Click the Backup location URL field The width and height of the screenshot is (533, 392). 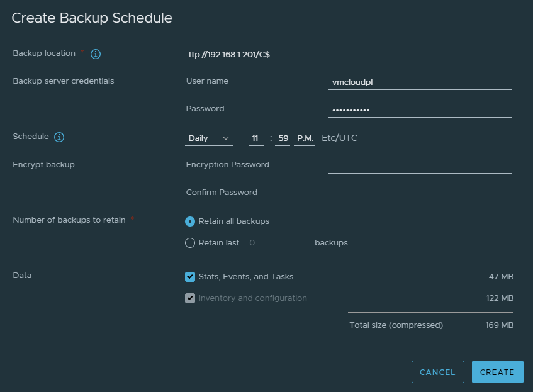click(x=349, y=55)
